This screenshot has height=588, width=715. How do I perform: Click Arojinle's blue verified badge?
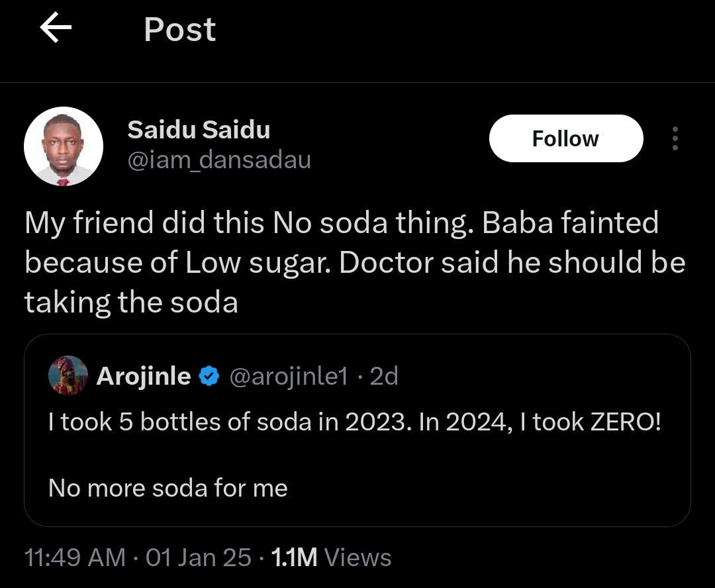[x=210, y=377]
